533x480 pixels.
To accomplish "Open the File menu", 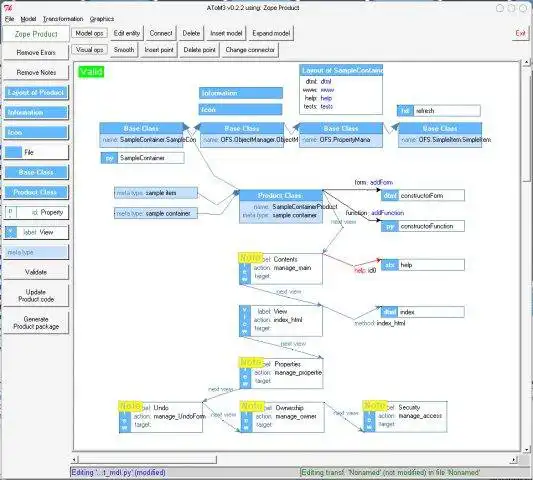I will (9, 19).
